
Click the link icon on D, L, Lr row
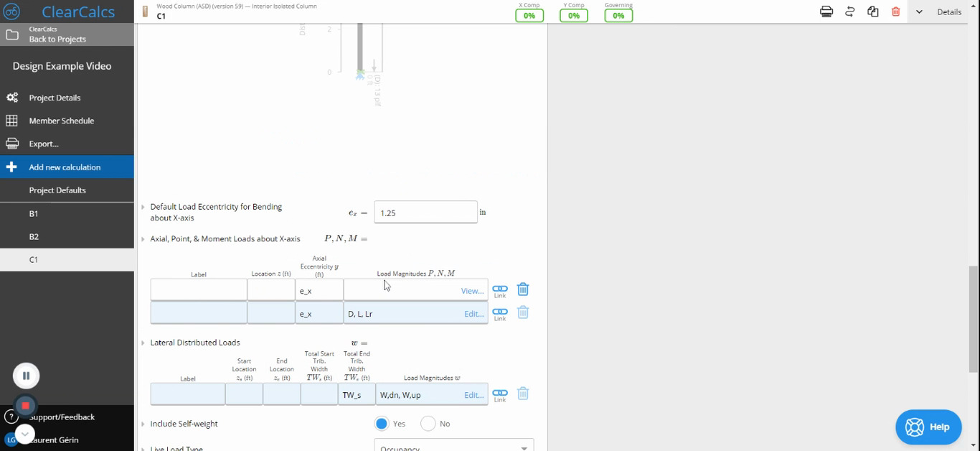tap(500, 314)
